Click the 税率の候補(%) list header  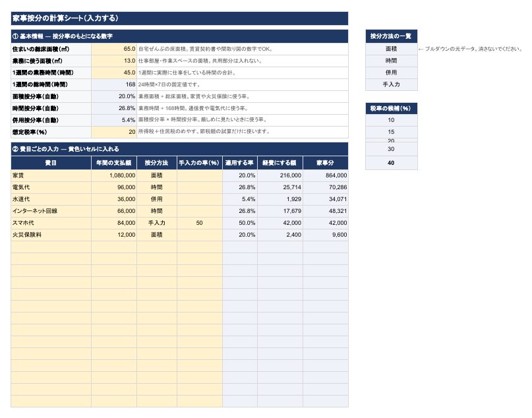tap(391, 109)
